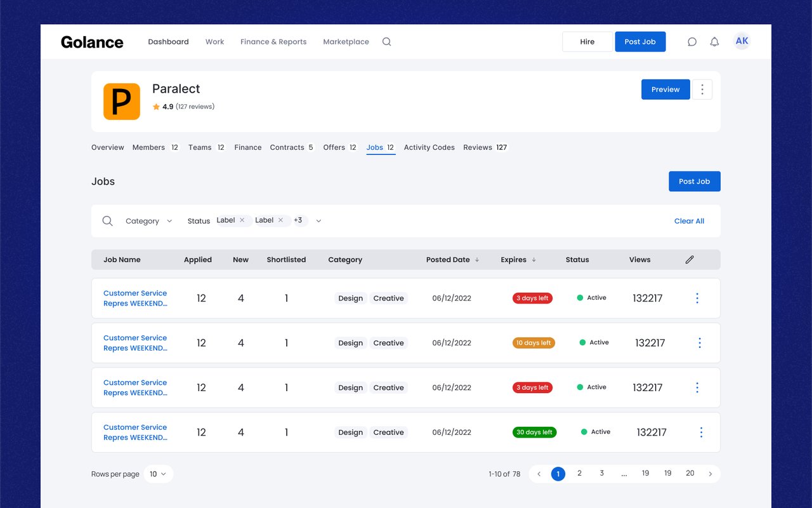Click the Clear All filters link

689,221
